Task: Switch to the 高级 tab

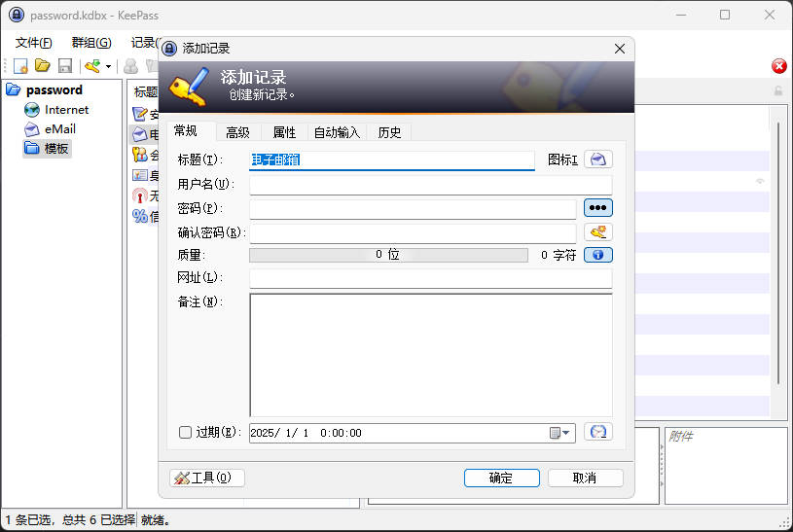Action: tap(237, 132)
